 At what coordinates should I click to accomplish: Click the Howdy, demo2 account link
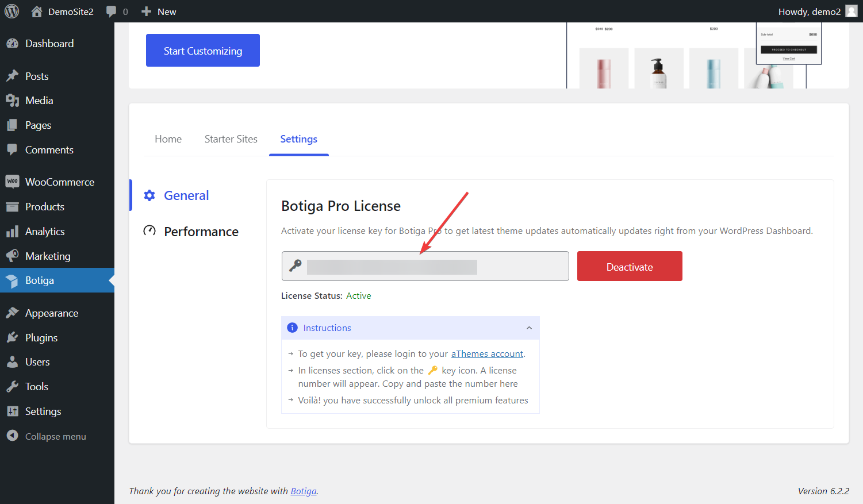pyautogui.click(x=810, y=11)
